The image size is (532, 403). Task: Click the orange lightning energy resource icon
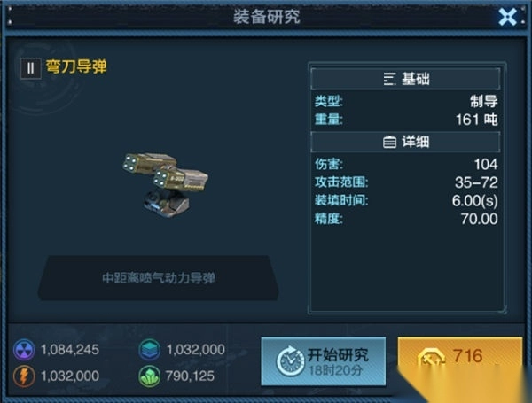(x=24, y=376)
